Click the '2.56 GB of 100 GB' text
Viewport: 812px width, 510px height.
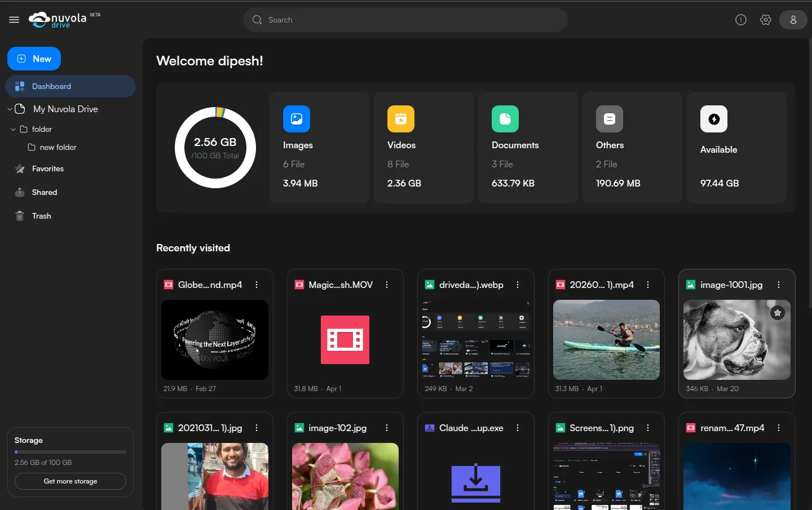click(x=43, y=463)
